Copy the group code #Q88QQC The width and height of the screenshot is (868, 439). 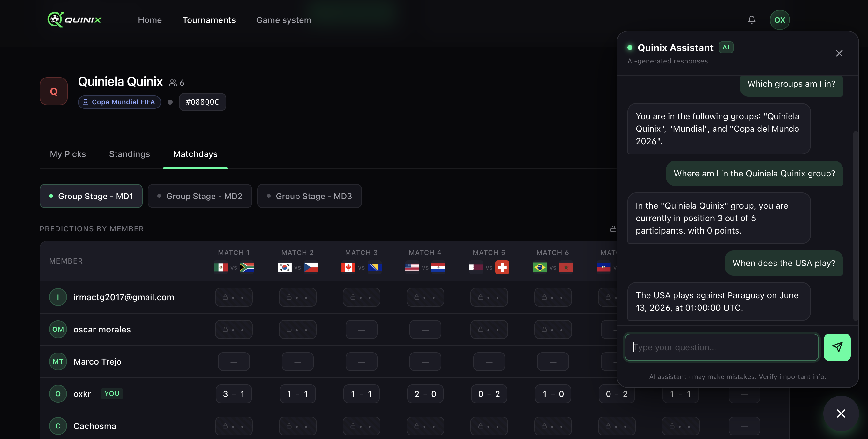point(202,102)
